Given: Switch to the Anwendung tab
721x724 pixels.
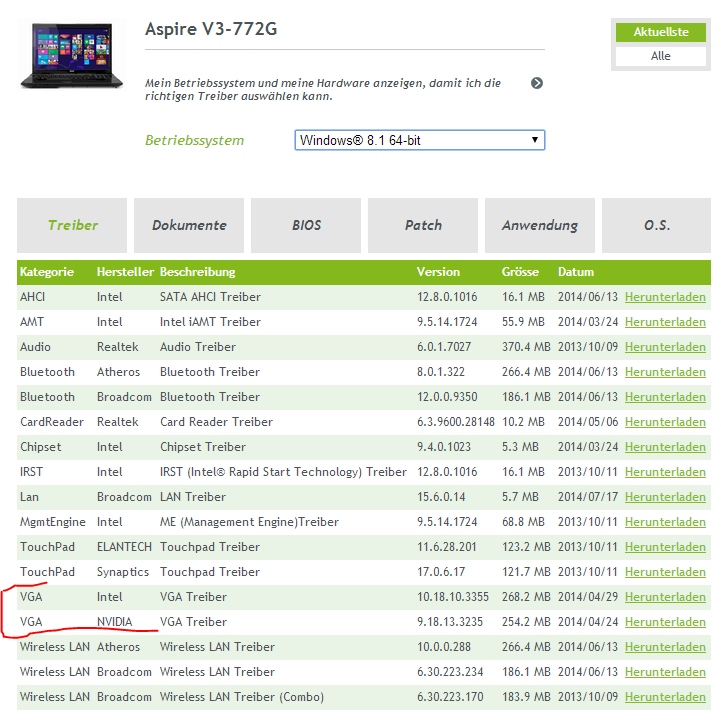Looking at the screenshot, I should tap(540, 225).
